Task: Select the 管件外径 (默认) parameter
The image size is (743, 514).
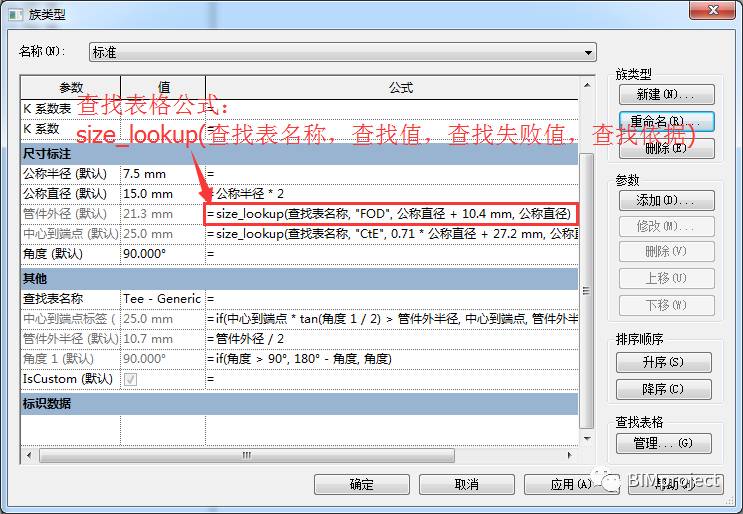Action: pos(71,214)
